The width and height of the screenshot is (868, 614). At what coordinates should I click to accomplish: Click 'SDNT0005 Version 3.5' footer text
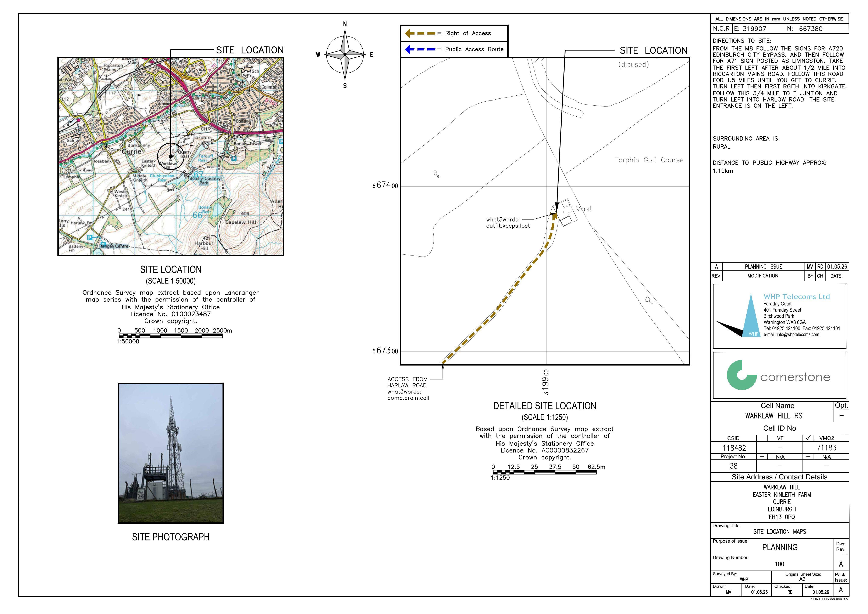[x=829, y=599]
